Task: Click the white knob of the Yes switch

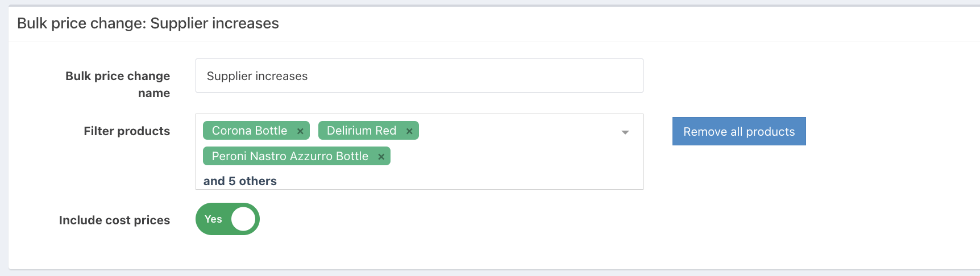Action: (x=244, y=219)
